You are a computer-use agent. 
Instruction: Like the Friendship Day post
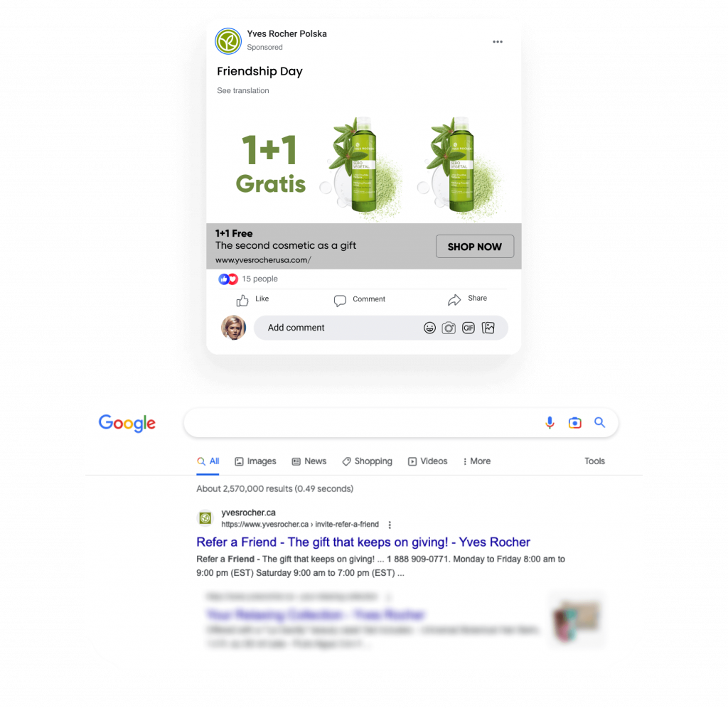(252, 300)
